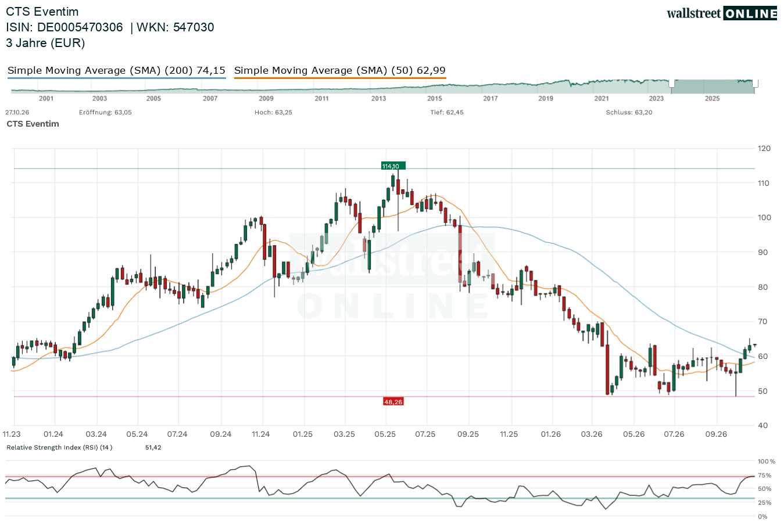Click the 09.26 date axis label
Image resolution: width=784 pixels, height=532 pixels.
point(716,434)
